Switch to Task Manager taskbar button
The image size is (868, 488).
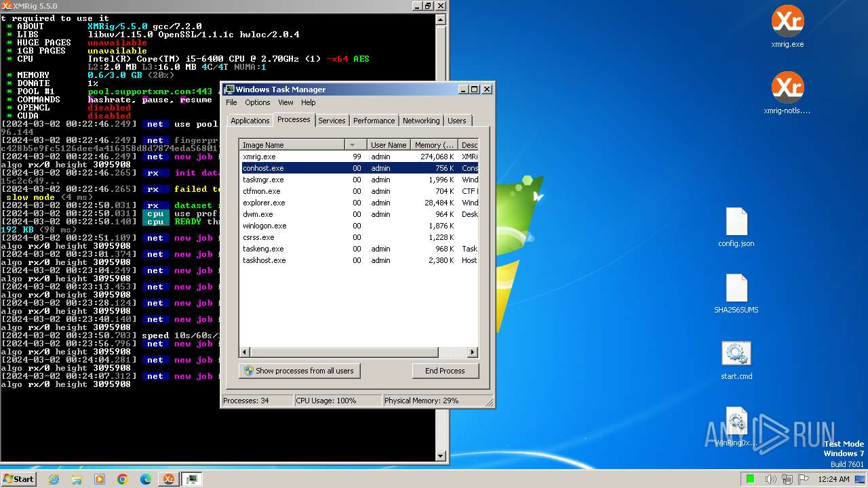192,479
